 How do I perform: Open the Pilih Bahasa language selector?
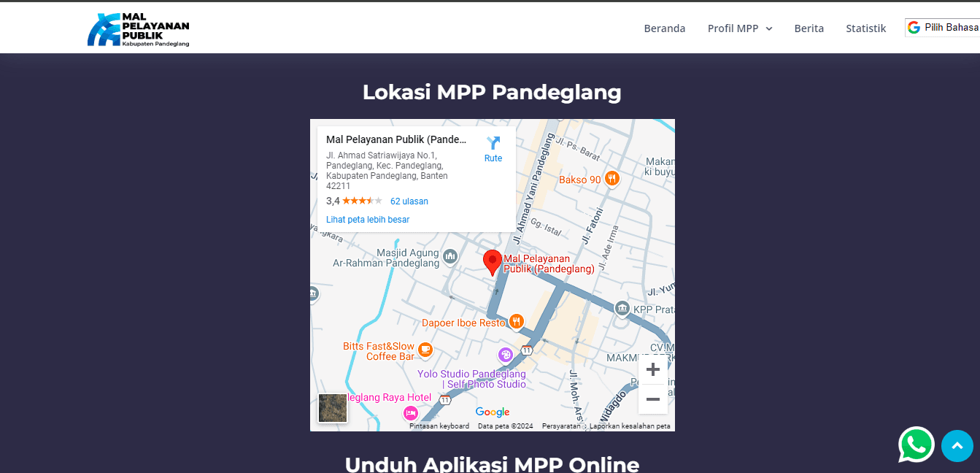(x=943, y=28)
